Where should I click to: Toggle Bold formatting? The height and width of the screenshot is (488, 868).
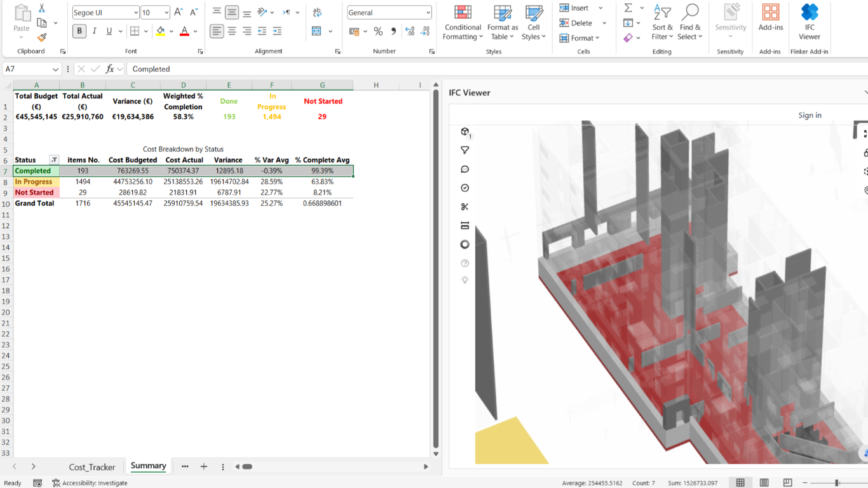(x=79, y=31)
